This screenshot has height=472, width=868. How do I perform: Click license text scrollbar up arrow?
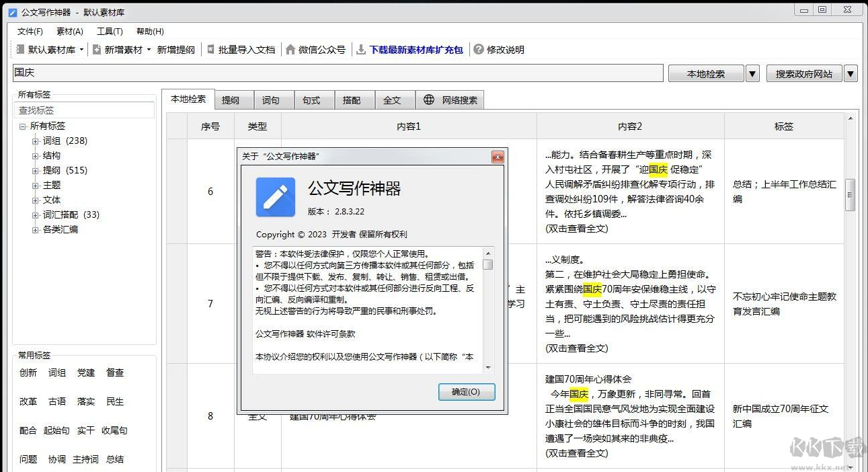coord(488,252)
